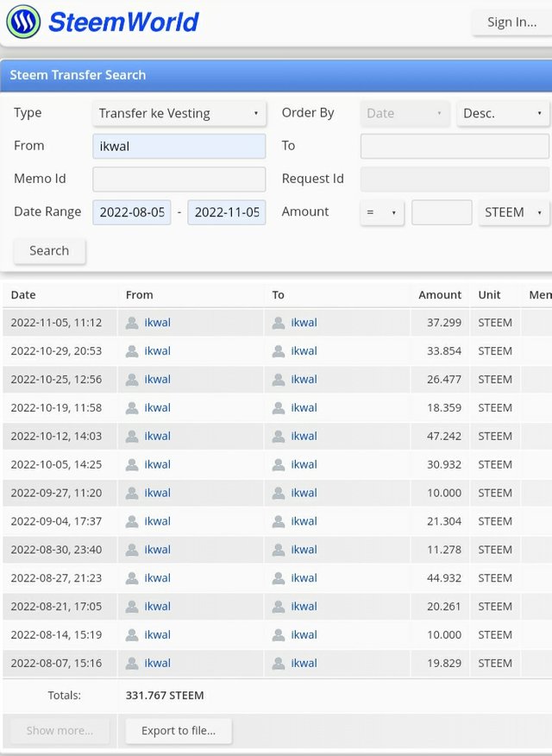Click Export to file button
The width and height of the screenshot is (552, 756).
pyautogui.click(x=179, y=731)
